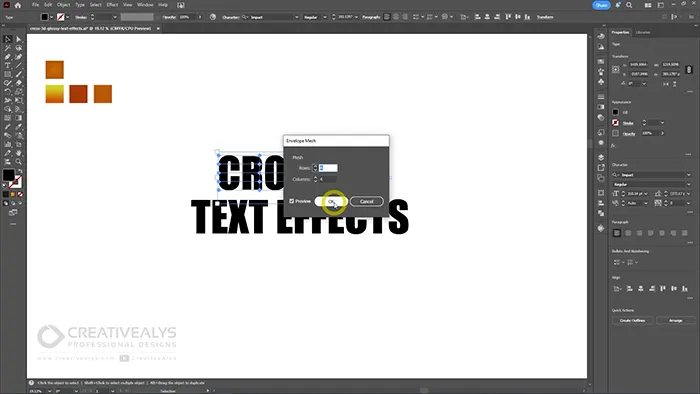The image size is (700, 394).
Task: Click Recolor Artwork icon in control bar
Action: [213, 17]
